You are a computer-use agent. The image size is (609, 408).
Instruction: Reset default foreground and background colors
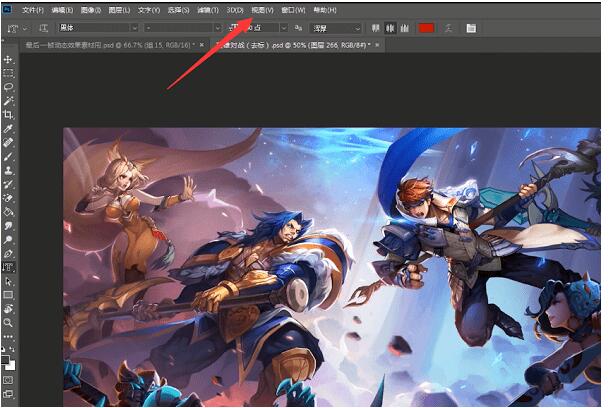pos(3,349)
